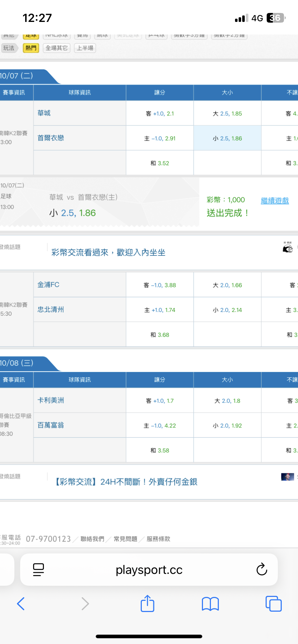Tap the playsport.cc address field
Viewport: 298px width, 644px height.
(149, 570)
